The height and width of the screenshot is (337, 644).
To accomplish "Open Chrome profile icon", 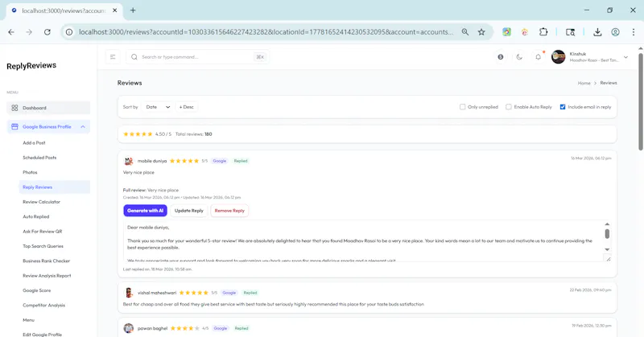I will (x=615, y=32).
